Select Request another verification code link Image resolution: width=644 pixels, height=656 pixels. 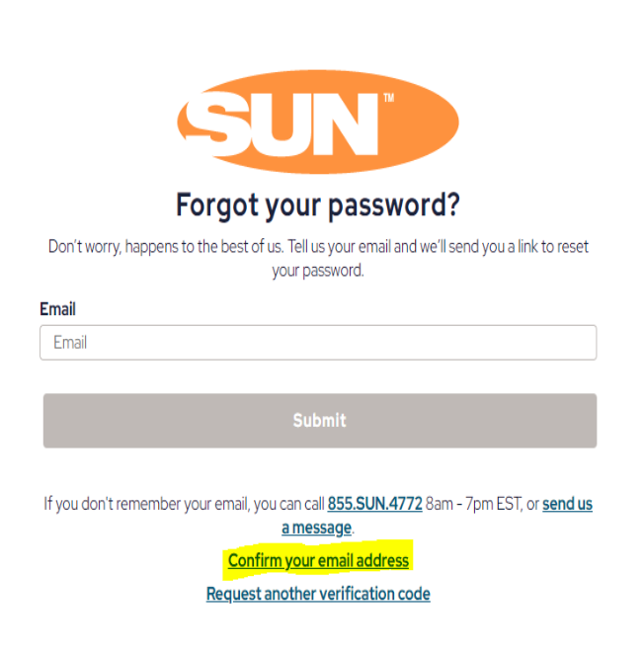(x=318, y=594)
